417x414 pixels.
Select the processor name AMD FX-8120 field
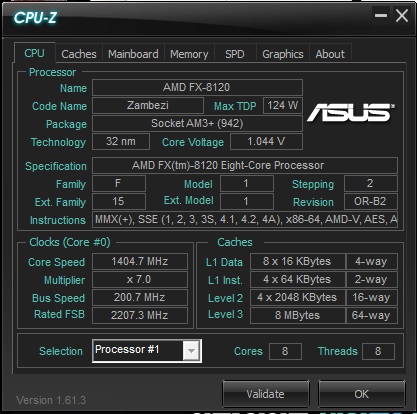point(197,87)
